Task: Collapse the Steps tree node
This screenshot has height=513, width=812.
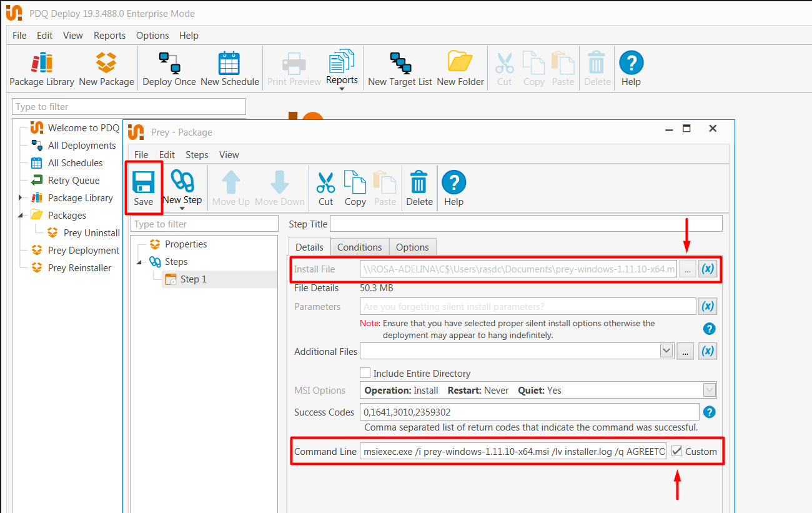Action: tap(139, 262)
